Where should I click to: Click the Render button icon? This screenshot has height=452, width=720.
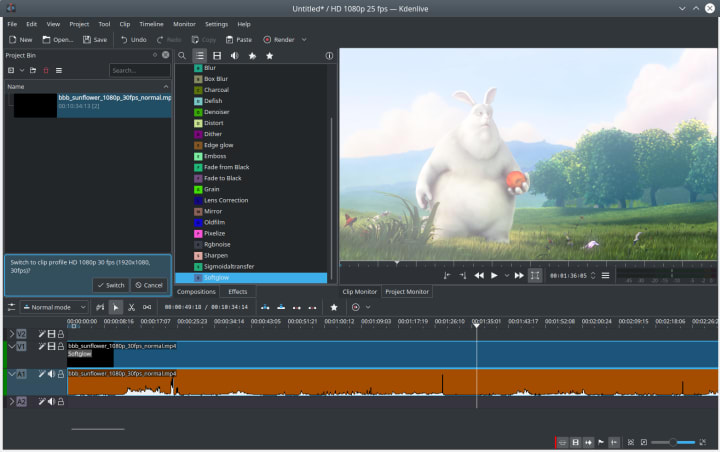click(266, 39)
